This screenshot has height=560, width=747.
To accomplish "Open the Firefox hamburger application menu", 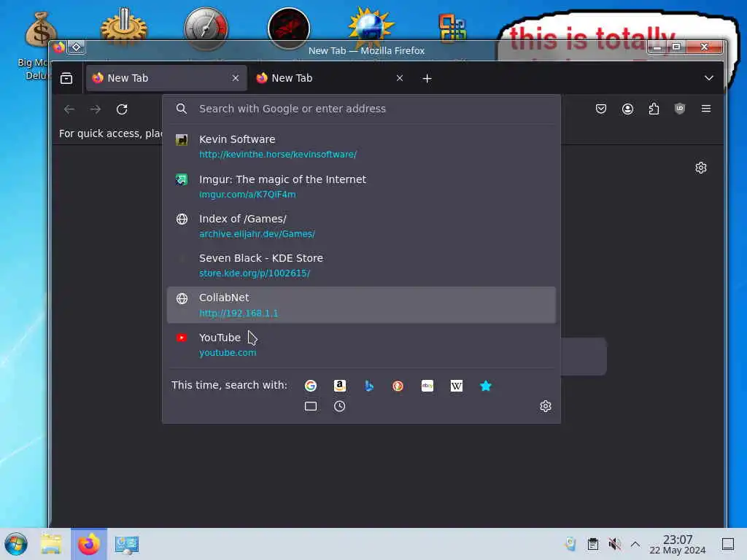I will [706, 109].
